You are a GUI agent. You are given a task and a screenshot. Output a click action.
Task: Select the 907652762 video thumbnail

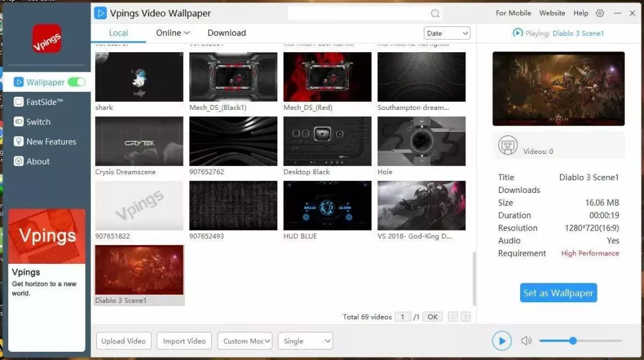click(x=233, y=141)
